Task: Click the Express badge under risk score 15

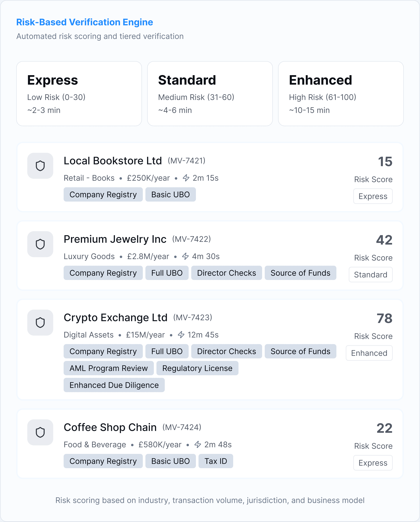Action: 373,196
